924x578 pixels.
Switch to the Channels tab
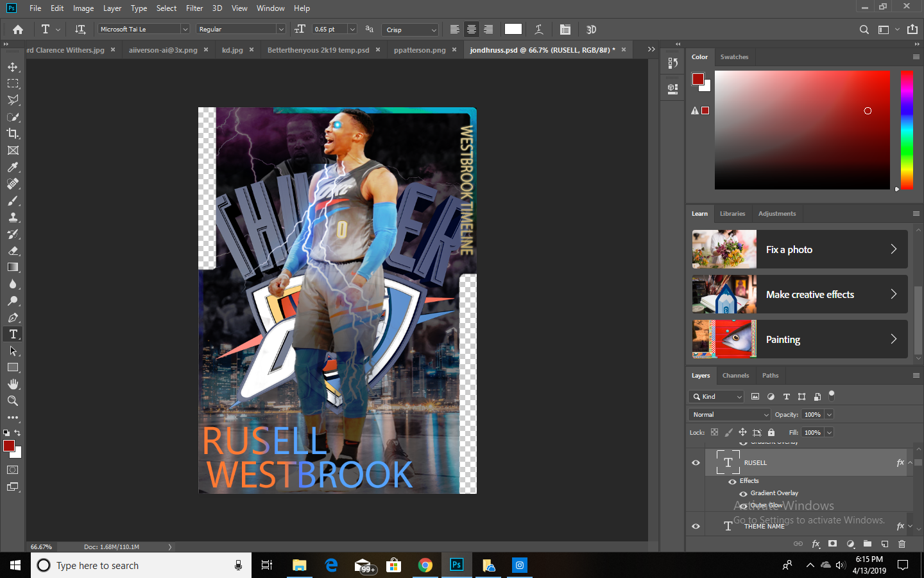[735, 376]
